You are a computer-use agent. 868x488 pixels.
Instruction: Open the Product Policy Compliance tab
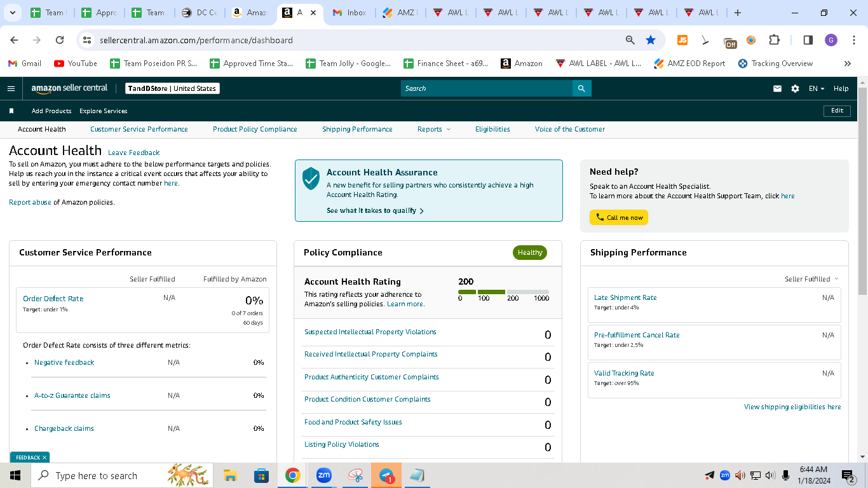click(x=255, y=129)
